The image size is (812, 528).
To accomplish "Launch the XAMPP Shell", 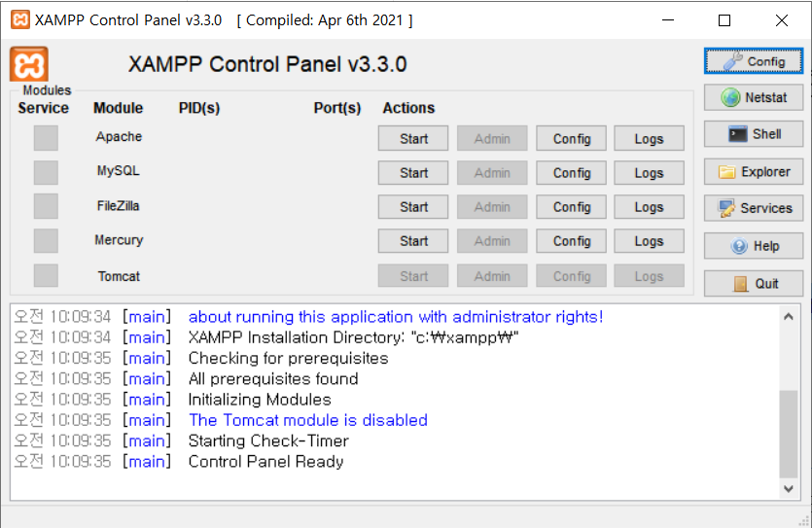I will 754,134.
